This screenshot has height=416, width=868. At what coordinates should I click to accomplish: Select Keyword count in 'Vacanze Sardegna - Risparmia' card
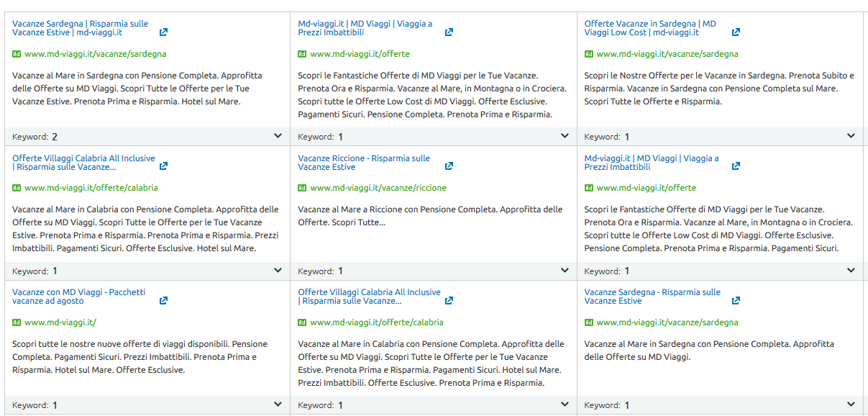(627, 405)
